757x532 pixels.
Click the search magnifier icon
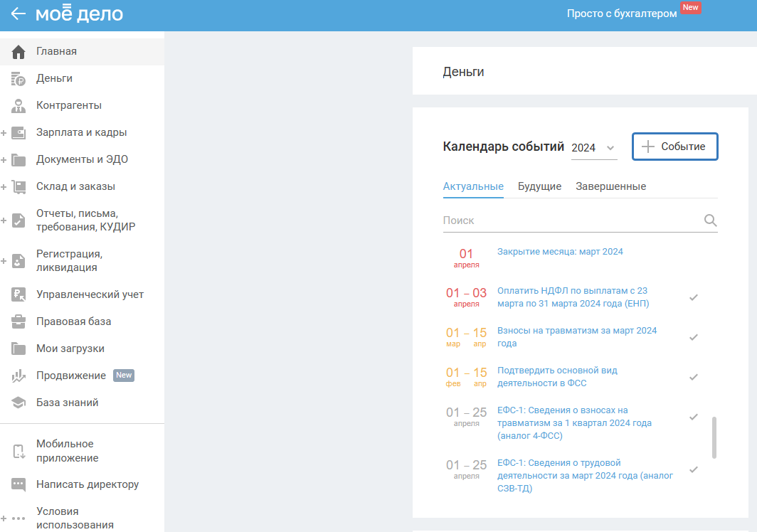point(710,220)
